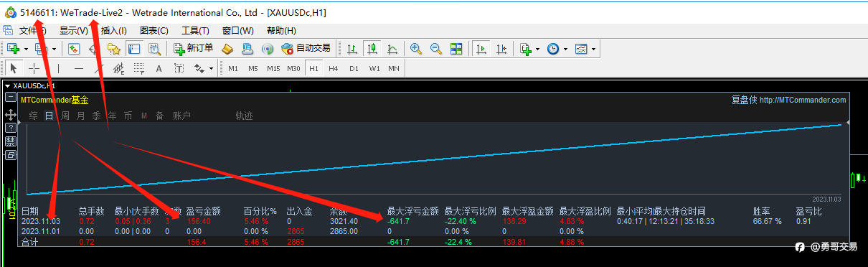Select the crosshair tool
Image resolution: width=868 pixels, height=267 pixels.
(34, 68)
